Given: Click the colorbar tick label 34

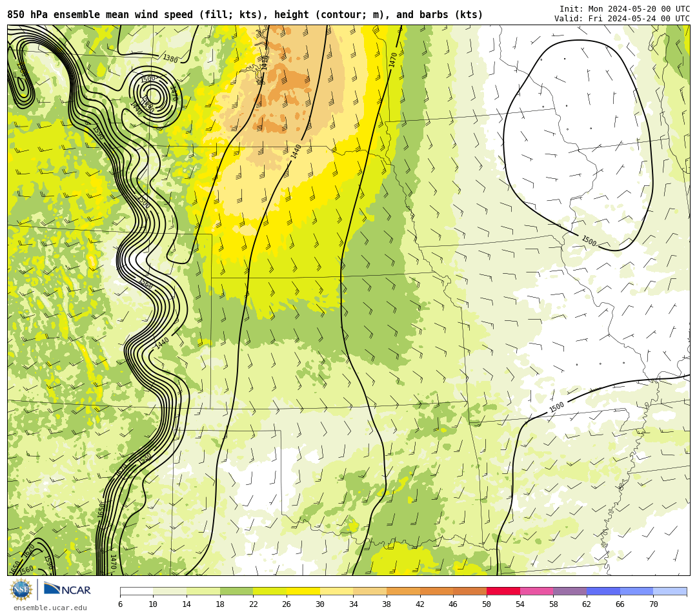Looking at the screenshot, I should 354,604.
